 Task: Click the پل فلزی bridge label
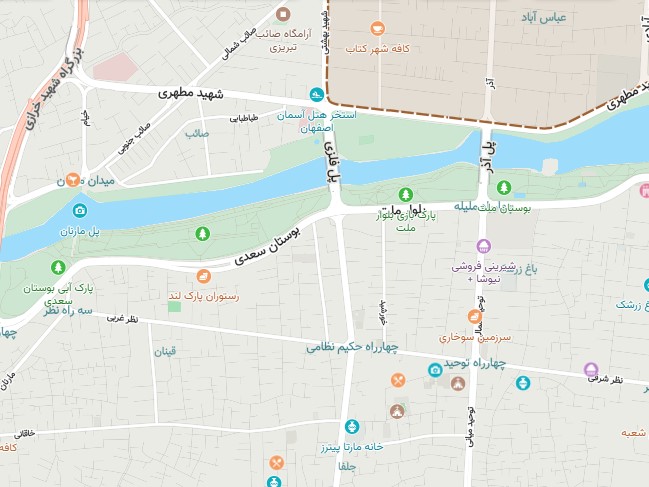(x=333, y=161)
